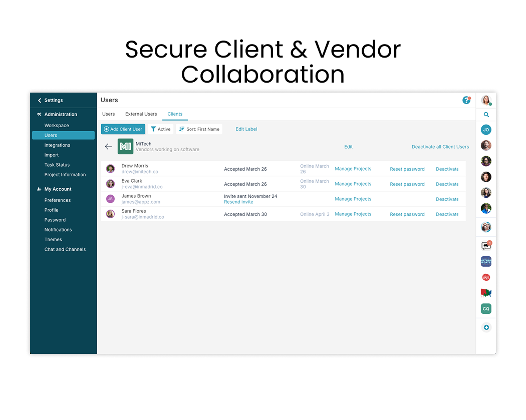Open the JO channel in the sidebar
This screenshot has width=526, height=420.
pos(485,129)
